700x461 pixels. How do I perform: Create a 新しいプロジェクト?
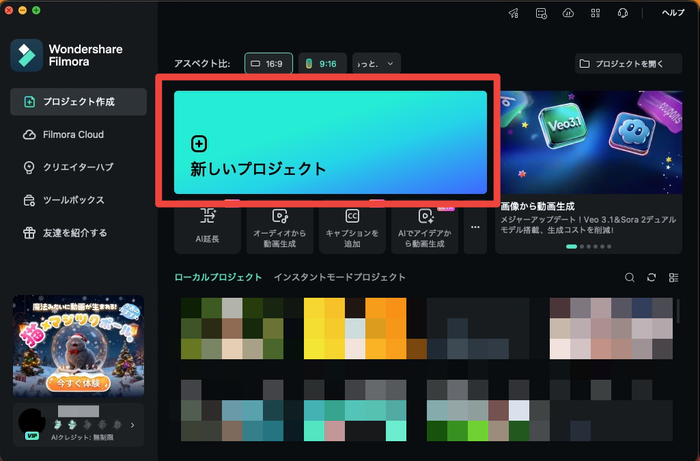click(x=330, y=142)
